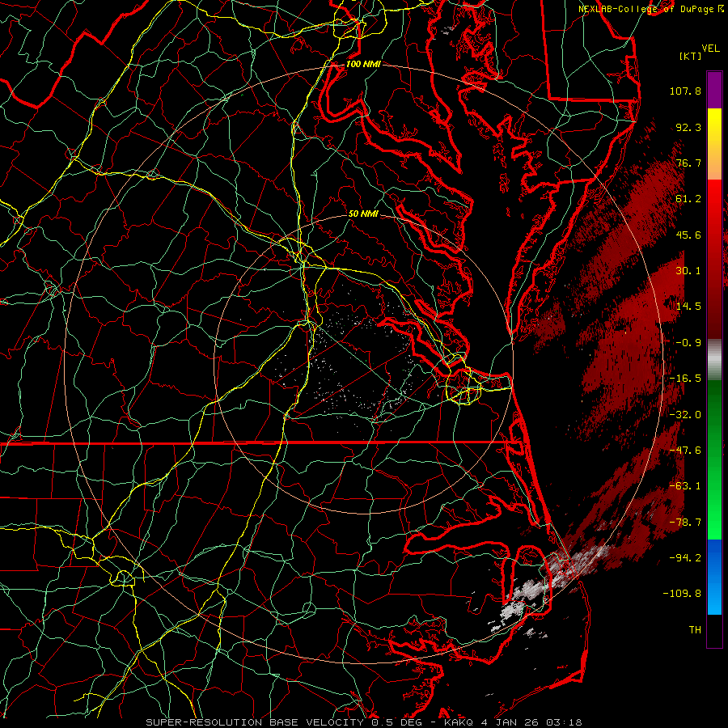Viewport: 728px width, 728px height.
Task: Click the 100 NMI range ring label
Action: (363, 64)
